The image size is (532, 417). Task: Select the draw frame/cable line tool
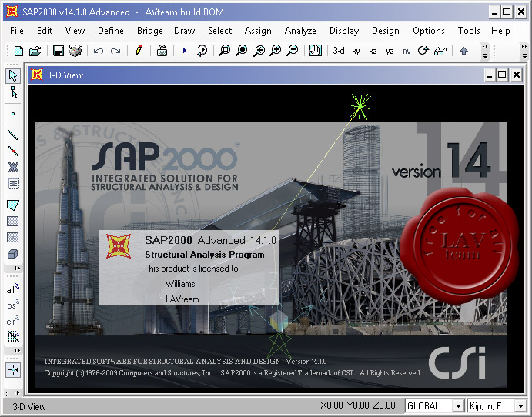pos(13,135)
